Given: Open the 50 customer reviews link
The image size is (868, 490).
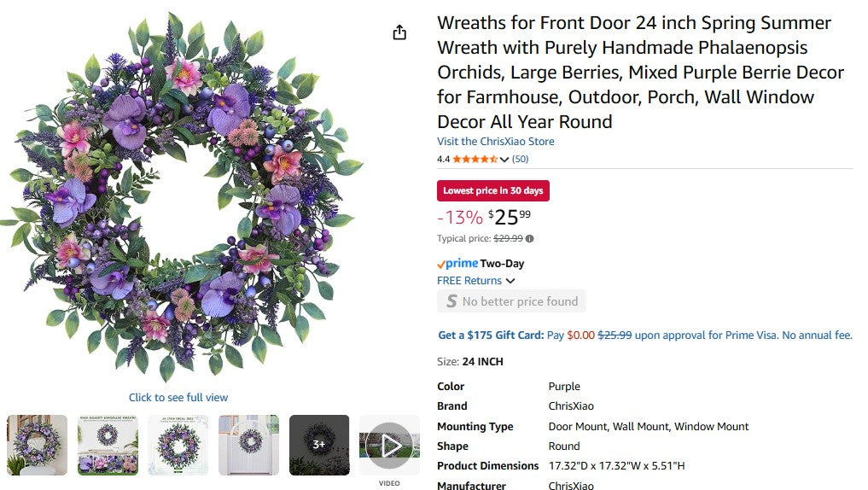Looking at the screenshot, I should tap(520, 159).
